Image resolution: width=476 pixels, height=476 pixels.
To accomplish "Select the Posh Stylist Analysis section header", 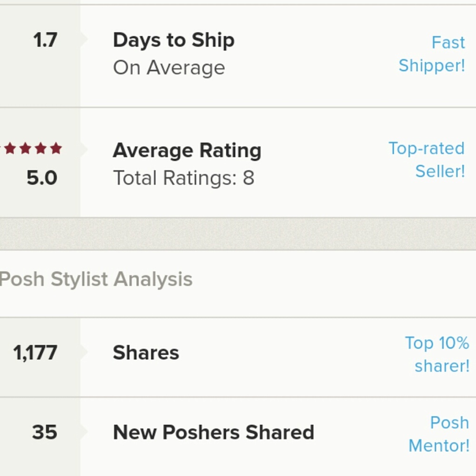I will coord(96,279).
